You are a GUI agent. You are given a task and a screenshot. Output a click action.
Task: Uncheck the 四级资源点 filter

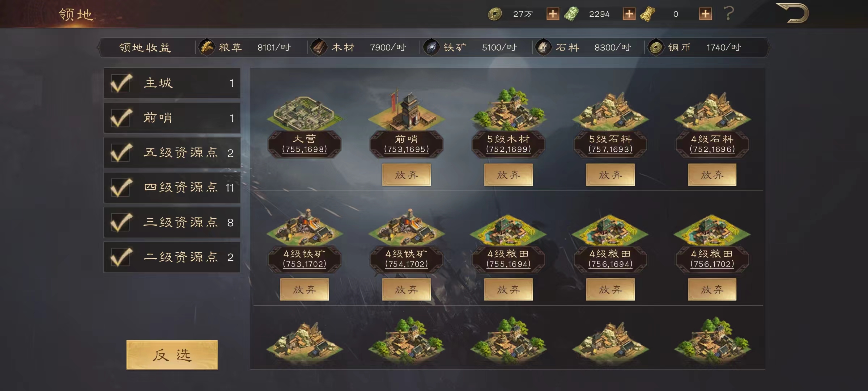(x=121, y=188)
